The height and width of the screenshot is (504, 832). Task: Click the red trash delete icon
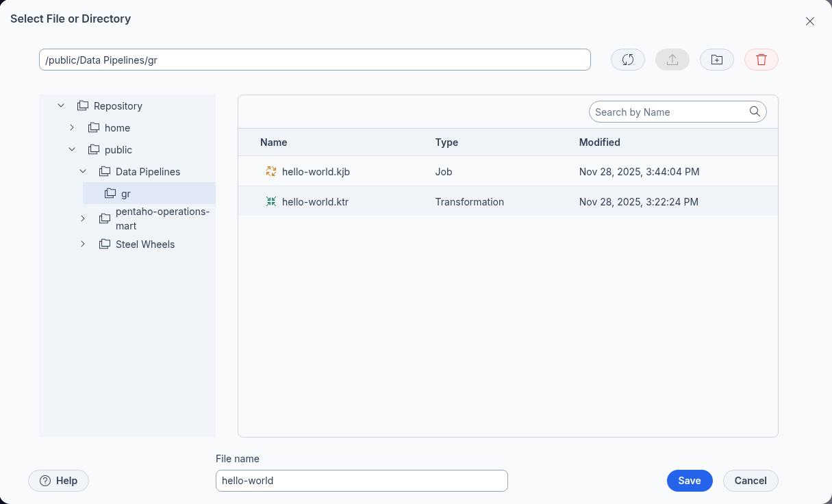point(761,60)
